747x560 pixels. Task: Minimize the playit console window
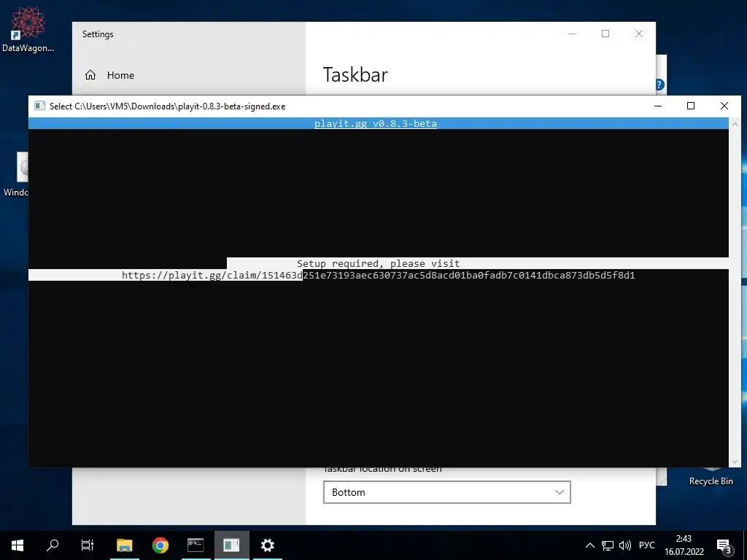658,106
